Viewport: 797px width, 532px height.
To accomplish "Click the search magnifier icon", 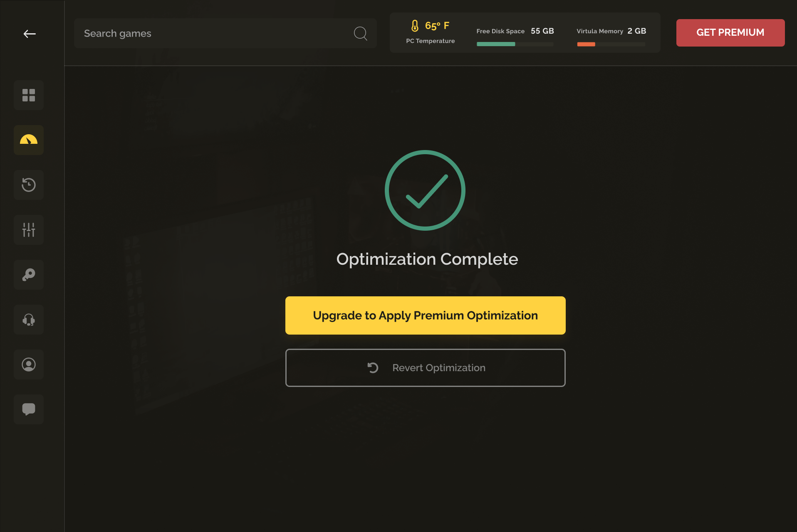I will (360, 33).
